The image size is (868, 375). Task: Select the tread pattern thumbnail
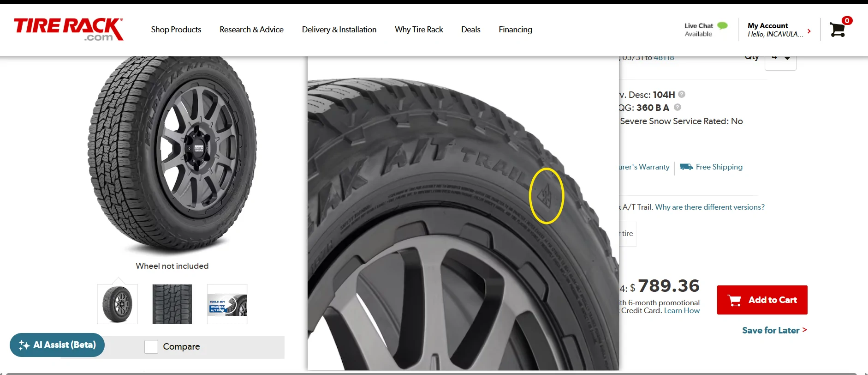pos(172,304)
